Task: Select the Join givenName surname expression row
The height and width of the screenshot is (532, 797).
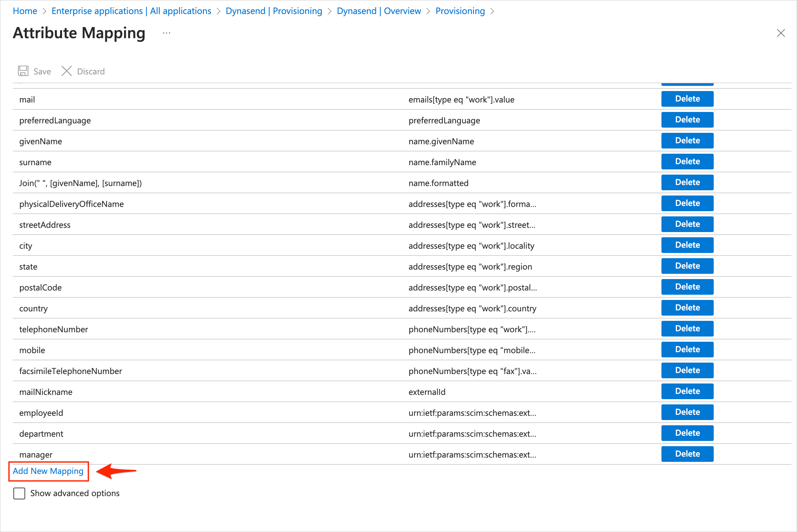Action: coord(80,183)
